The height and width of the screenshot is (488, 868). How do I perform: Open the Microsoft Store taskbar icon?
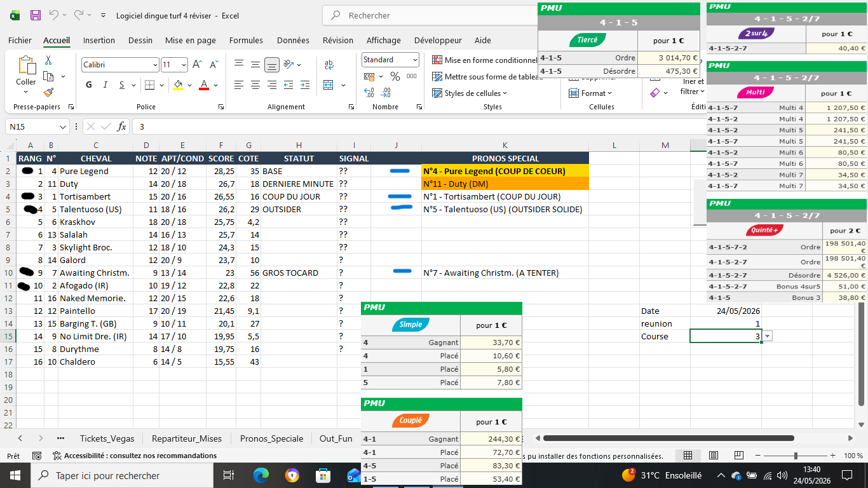323,475
